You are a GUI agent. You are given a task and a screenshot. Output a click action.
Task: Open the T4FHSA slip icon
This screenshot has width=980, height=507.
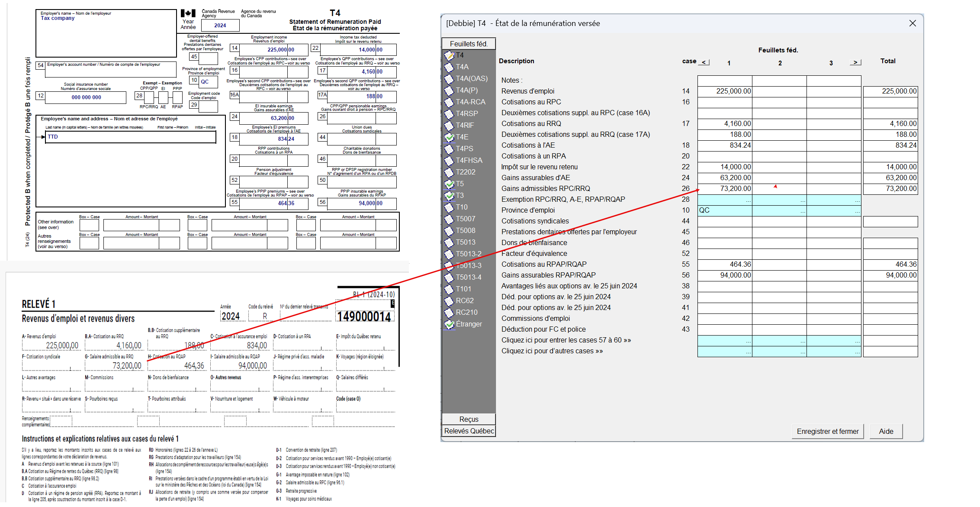pyautogui.click(x=449, y=161)
